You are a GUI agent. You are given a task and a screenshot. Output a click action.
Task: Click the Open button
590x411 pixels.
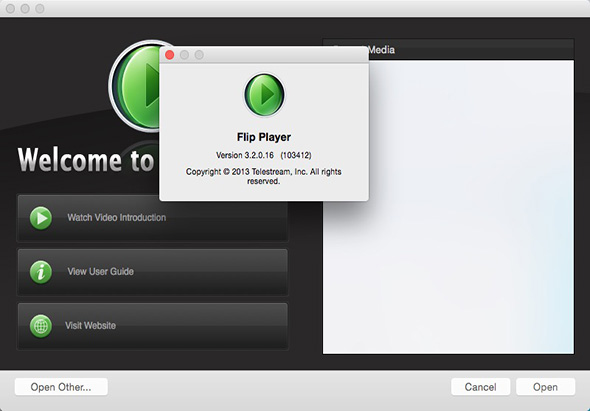pos(545,387)
